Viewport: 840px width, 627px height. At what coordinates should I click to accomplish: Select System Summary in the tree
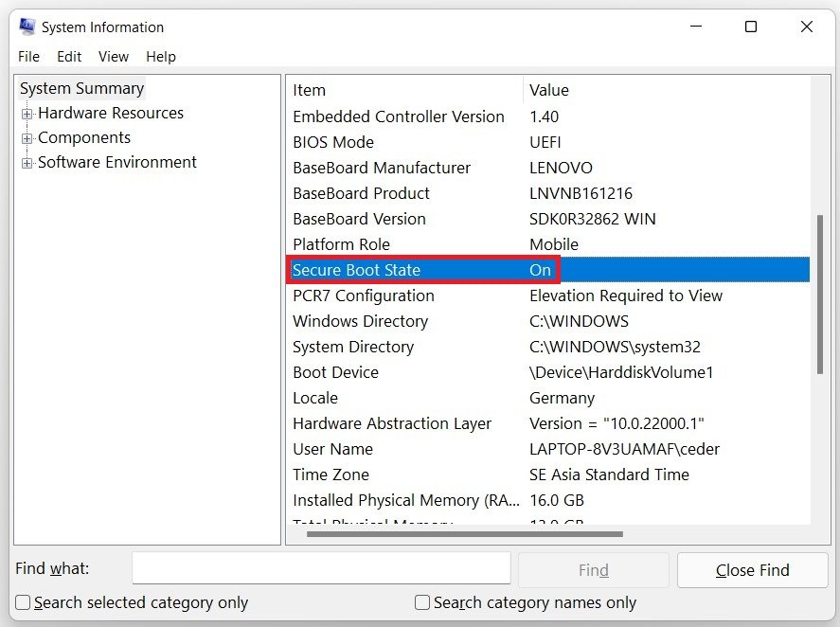click(82, 88)
